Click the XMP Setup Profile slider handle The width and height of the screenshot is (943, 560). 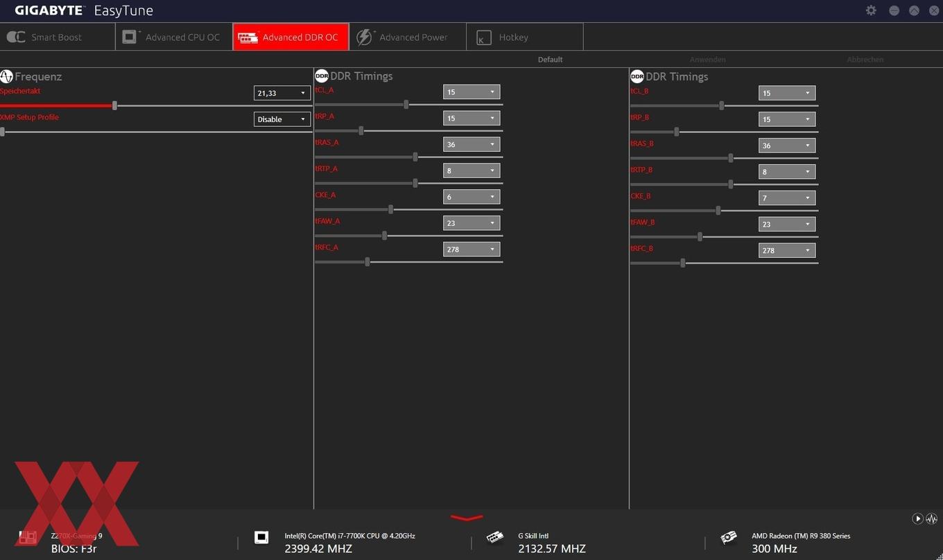tap(2, 132)
